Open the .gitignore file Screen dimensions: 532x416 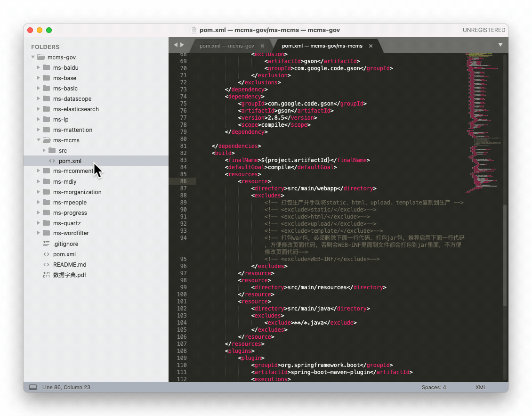[x=65, y=244]
